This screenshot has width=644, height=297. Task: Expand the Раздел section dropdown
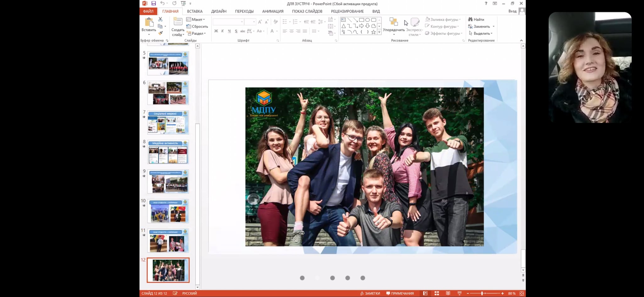click(x=196, y=33)
